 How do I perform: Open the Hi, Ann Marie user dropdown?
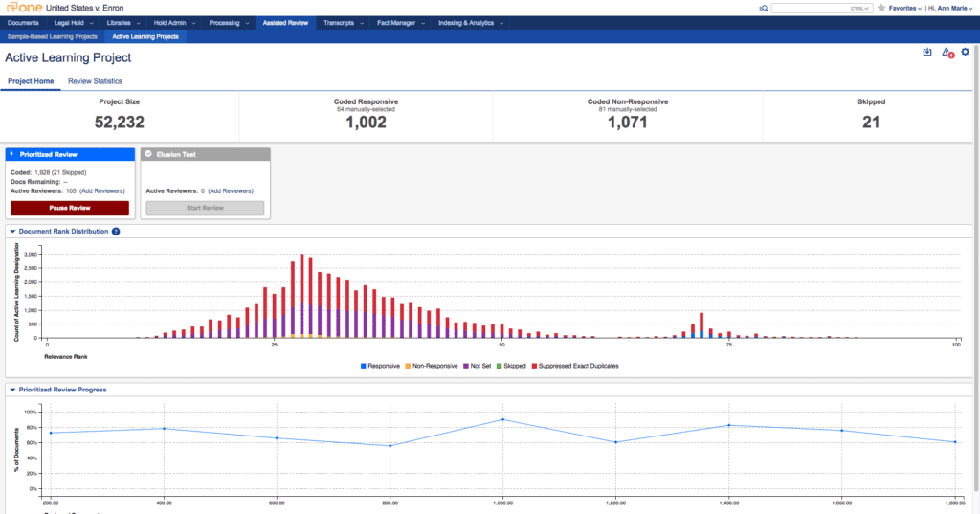pyautogui.click(x=950, y=8)
